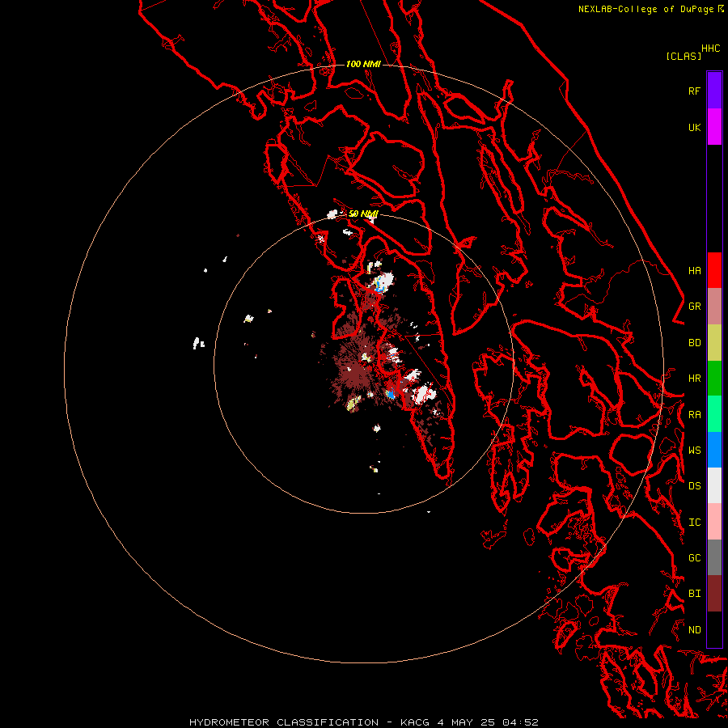Click the DS white legend swatch

[x=714, y=485]
